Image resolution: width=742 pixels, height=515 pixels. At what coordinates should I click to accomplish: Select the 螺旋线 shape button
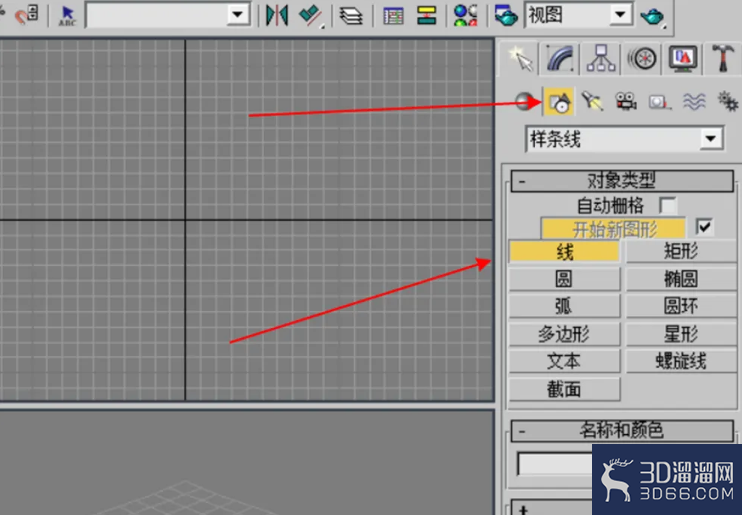(x=681, y=362)
